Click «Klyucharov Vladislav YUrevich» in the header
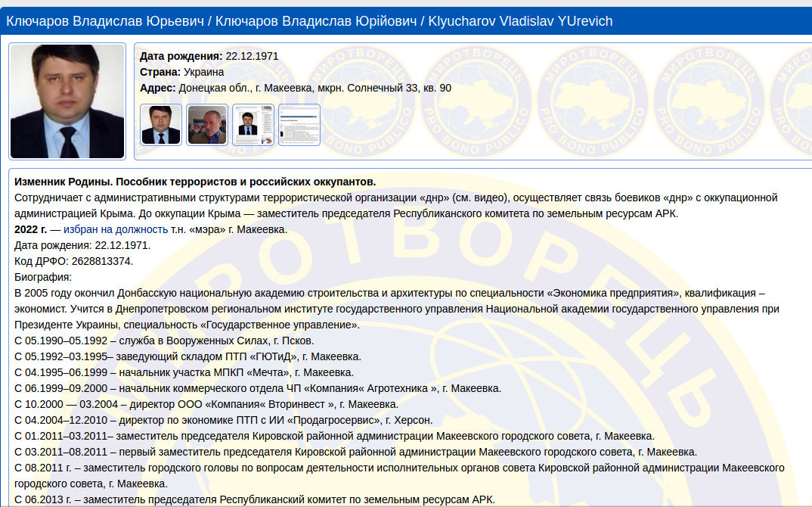 click(520, 21)
